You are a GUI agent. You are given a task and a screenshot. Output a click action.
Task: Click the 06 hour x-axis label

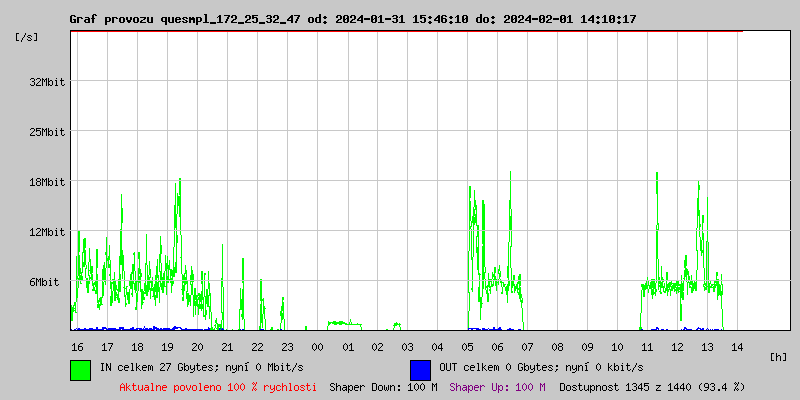(497, 346)
